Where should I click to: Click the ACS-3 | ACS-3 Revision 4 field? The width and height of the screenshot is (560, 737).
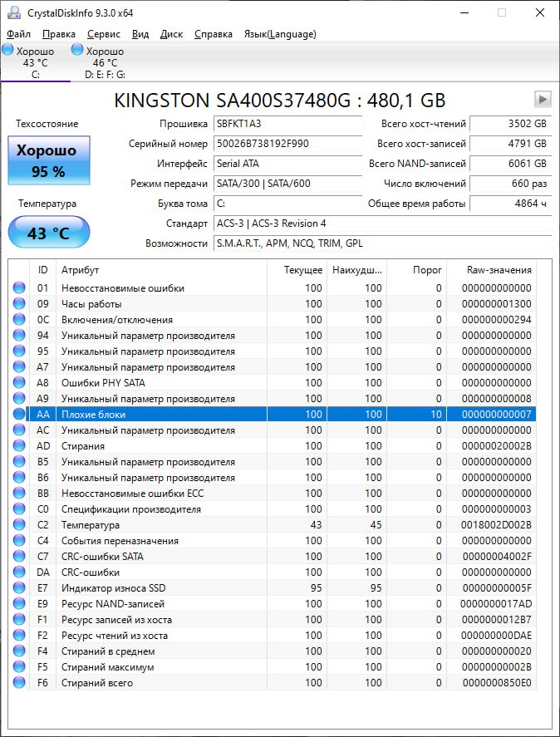point(382,224)
